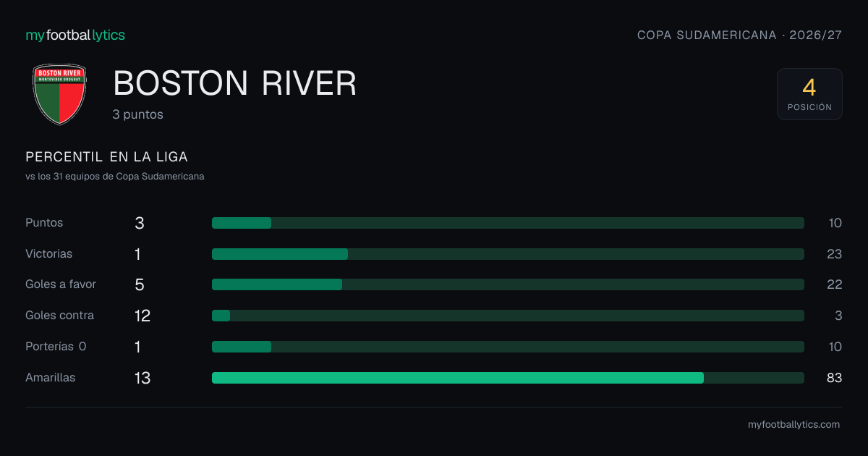Image resolution: width=868 pixels, height=456 pixels.
Task: Click the Porterías 0 label
Action: pyautogui.click(x=56, y=347)
